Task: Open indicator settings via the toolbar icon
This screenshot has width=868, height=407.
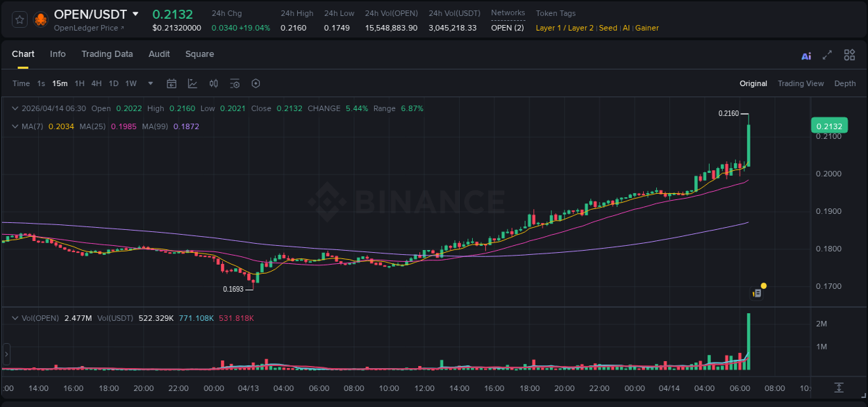Action: point(235,83)
